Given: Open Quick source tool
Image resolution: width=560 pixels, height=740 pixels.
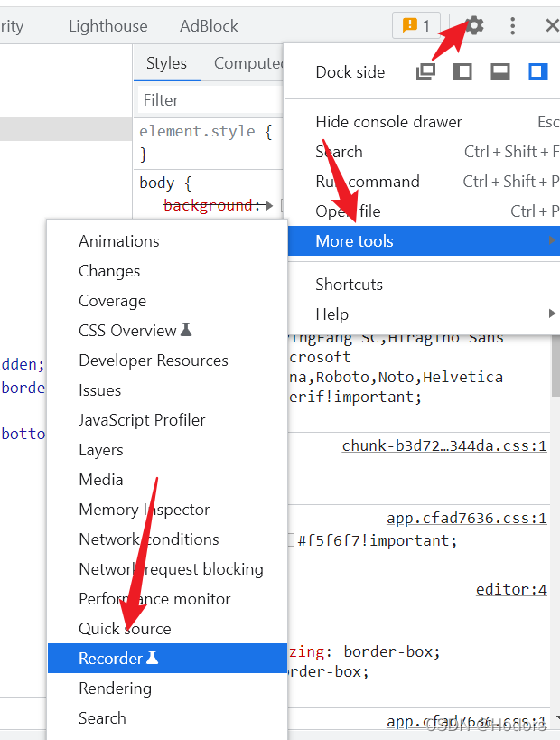Looking at the screenshot, I should pyautogui.click(x=167, y=628).
